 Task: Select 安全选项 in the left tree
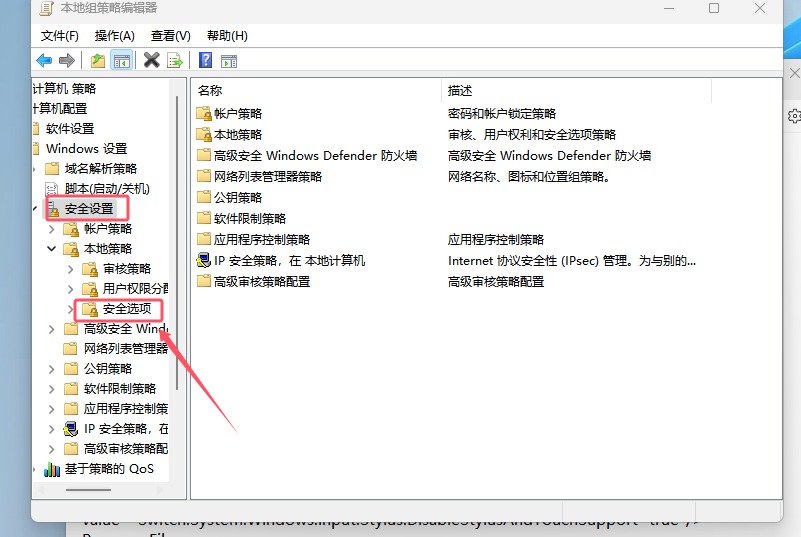(x=127, y=309)
